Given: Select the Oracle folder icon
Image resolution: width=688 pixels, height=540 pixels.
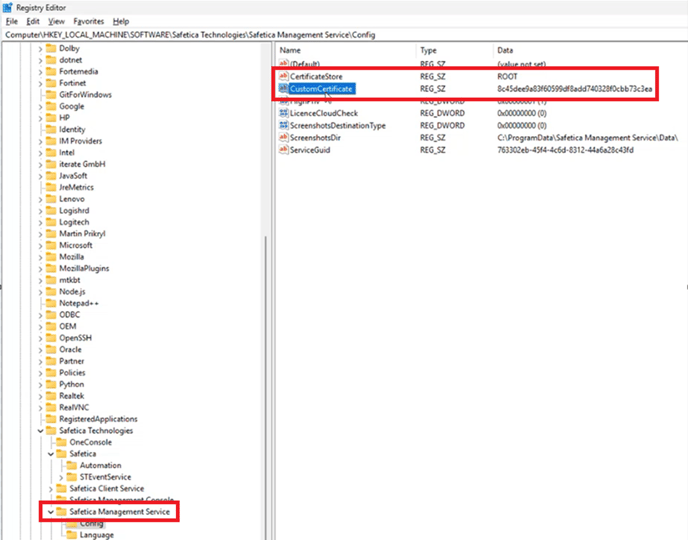Looking at the screenshot, I should tap(51, 349).
